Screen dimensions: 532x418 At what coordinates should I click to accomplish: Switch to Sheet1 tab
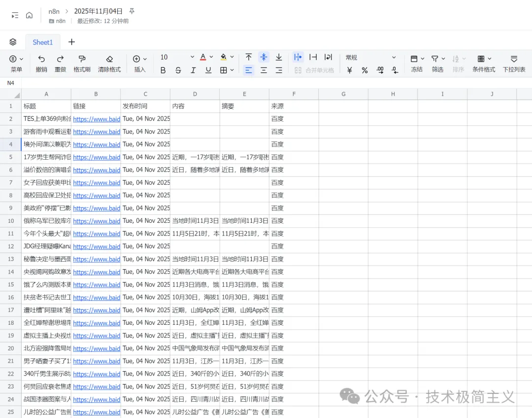[43, 42]
